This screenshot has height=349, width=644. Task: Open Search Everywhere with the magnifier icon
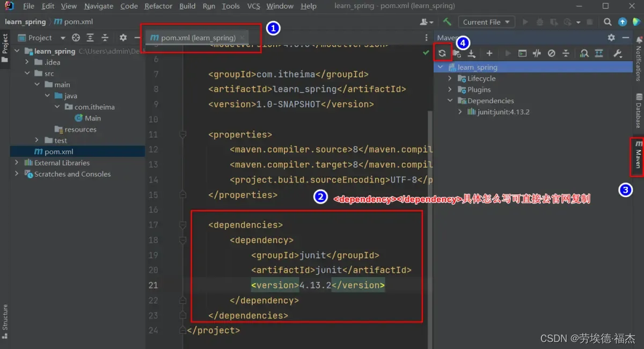click(608, 22)
